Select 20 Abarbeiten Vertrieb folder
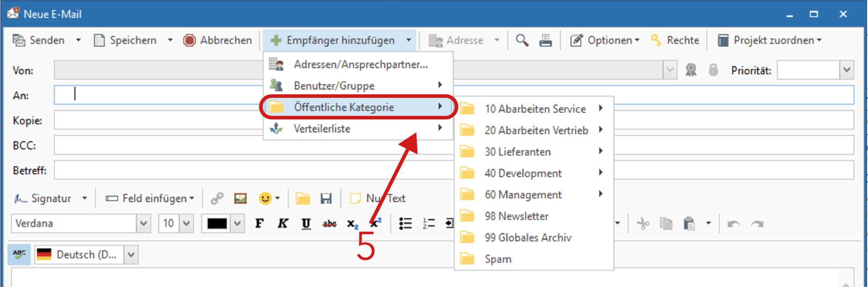The height and width of the screenshot is (287, 868). point(534,130)
